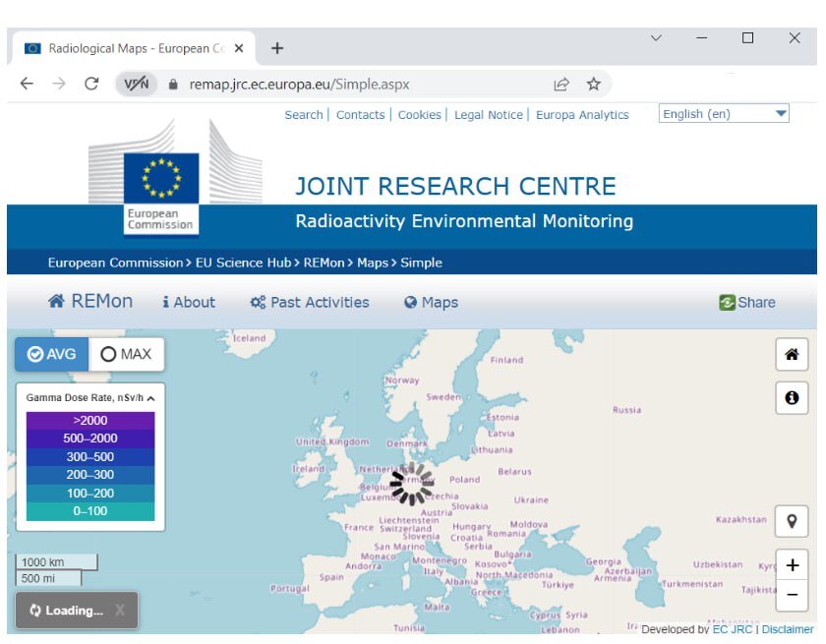826x644 pixels.
Task: Open the Legal Notice link
Action: point(489,115)
